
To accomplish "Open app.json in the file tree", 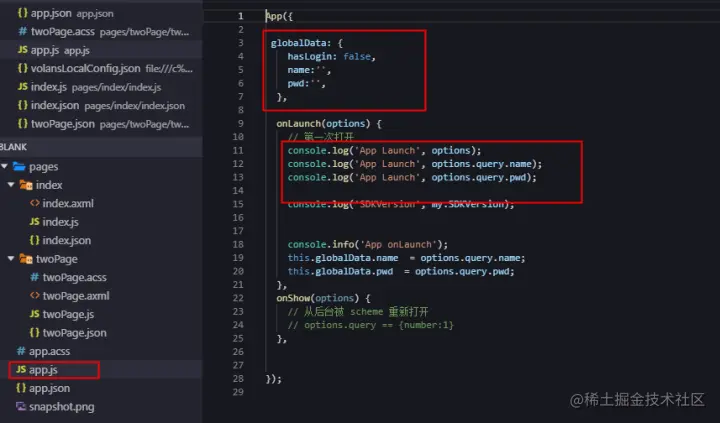I will (50, 388).
